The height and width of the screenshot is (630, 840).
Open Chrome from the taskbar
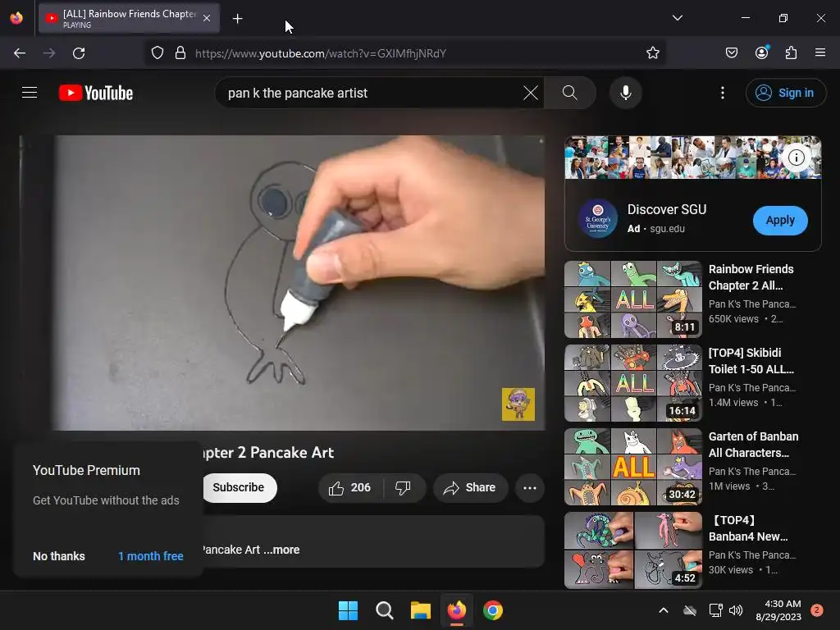pyautogui.click(x=493, y=610)
